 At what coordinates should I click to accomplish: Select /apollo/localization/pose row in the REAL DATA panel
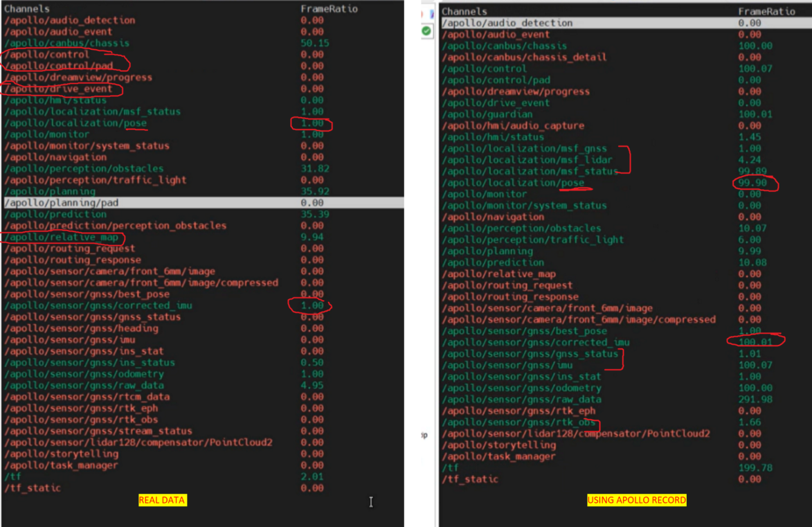pos(75,123)
